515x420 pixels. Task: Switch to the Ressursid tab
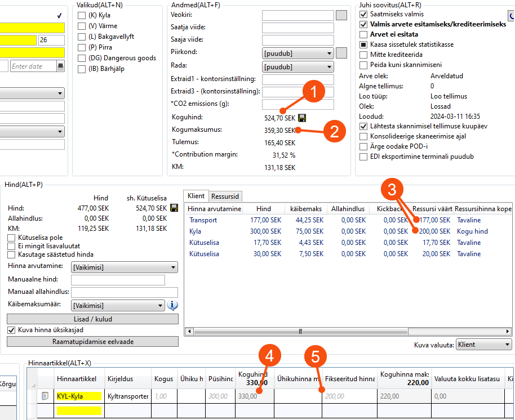pos(225,196)
